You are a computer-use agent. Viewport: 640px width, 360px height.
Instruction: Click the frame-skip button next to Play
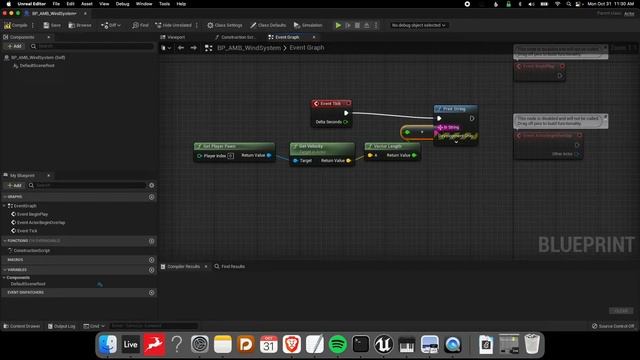click(x=348, y=25)
